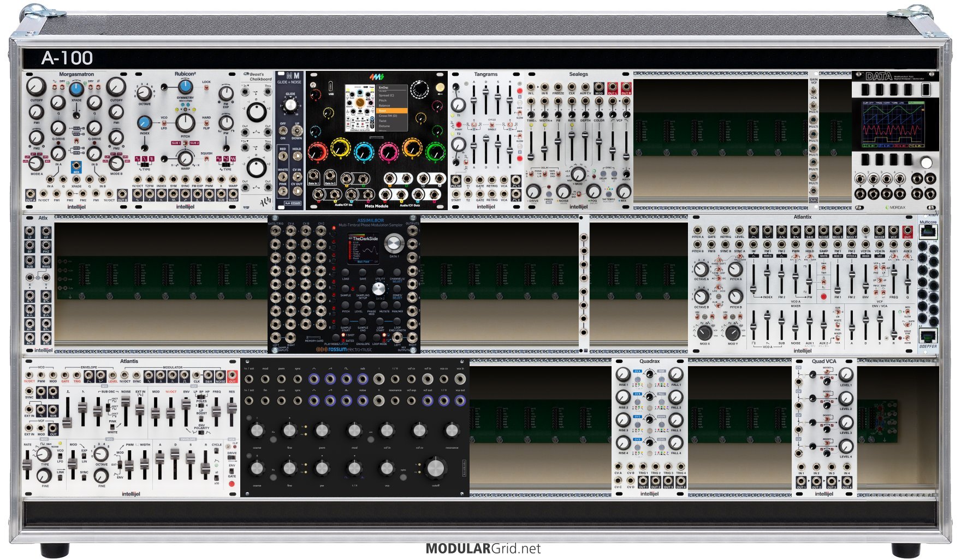Click the LEVEL 1 knob on Quad VCA
Screen dimensions: 967x560
(x=845, y=374)
